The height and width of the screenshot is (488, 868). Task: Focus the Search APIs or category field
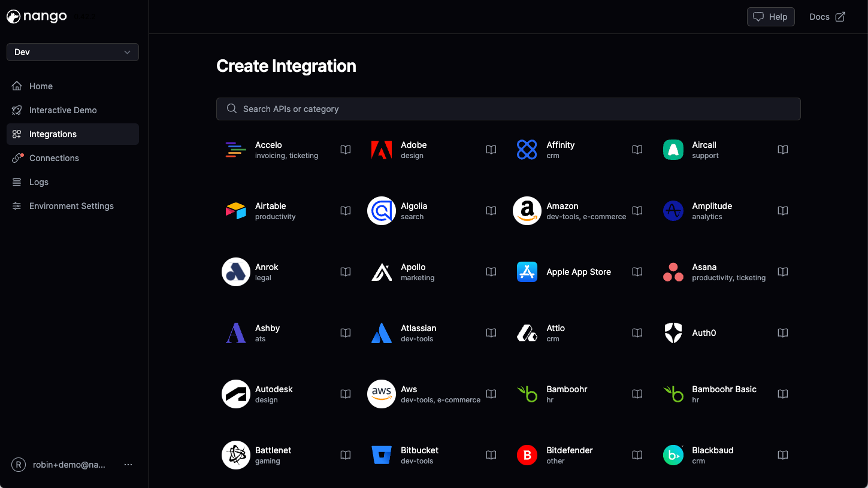pyautogui.click(x=509, y=109)
